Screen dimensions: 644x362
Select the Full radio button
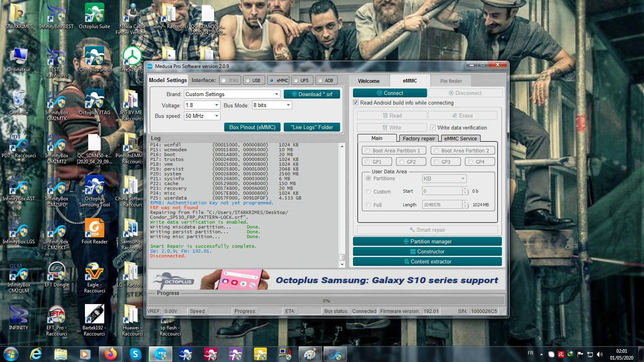coord(369,205)
